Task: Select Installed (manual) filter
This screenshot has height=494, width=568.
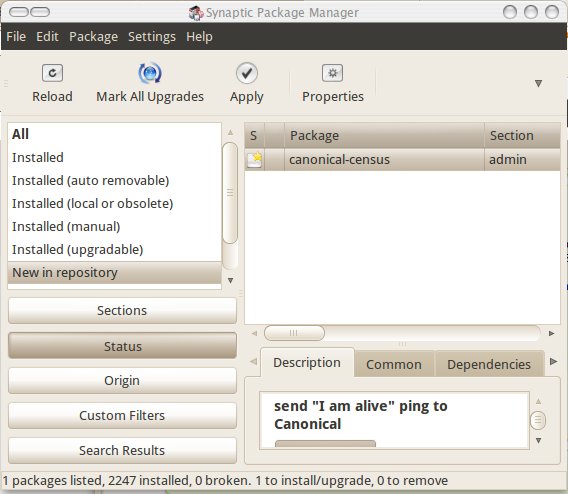Action: click(x=114, y=226)
